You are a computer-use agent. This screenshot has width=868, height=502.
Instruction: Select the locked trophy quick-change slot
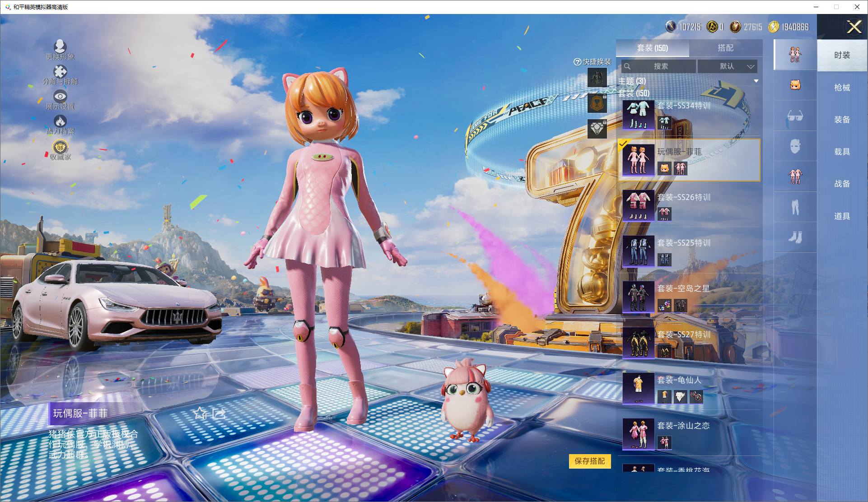point(597,103)
